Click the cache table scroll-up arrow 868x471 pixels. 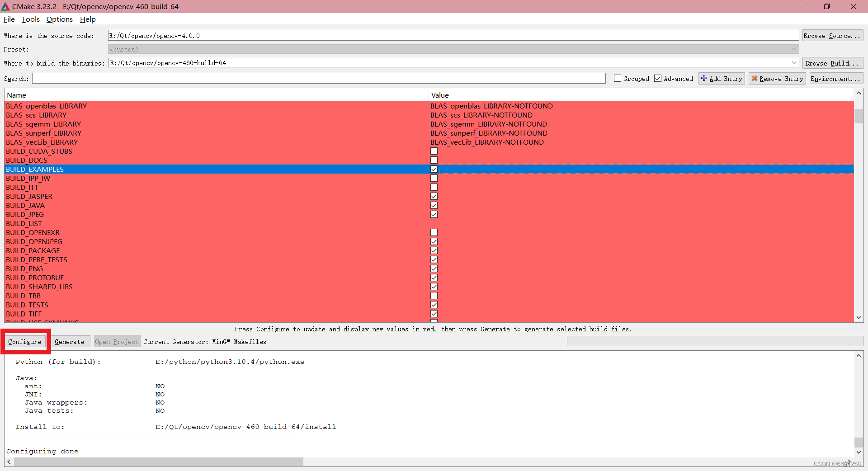[x=859, y=93]
